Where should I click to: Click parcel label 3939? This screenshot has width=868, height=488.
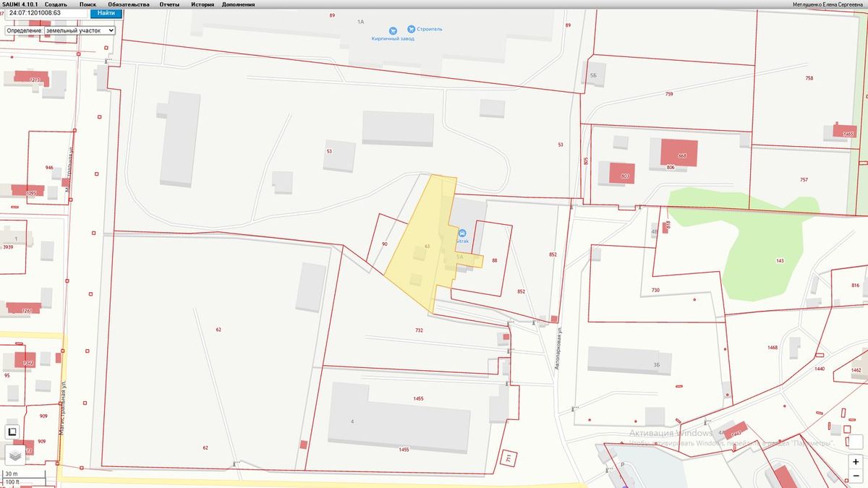click(8, 247)
